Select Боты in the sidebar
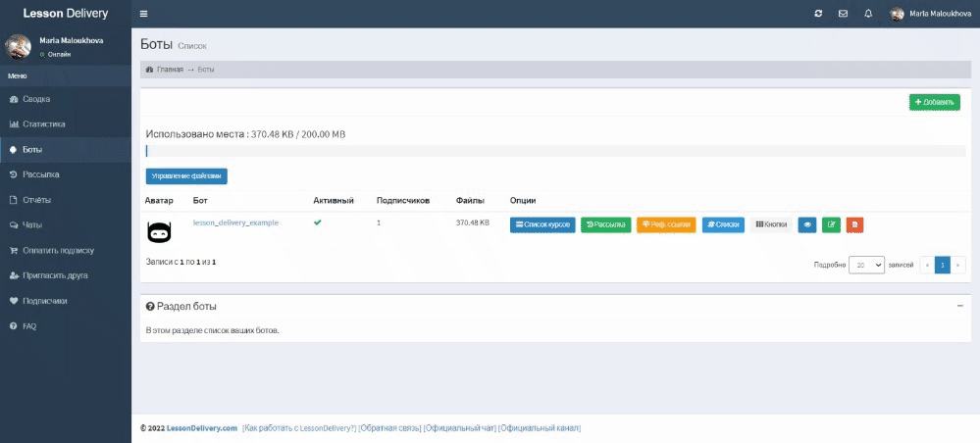 (66, 150)
